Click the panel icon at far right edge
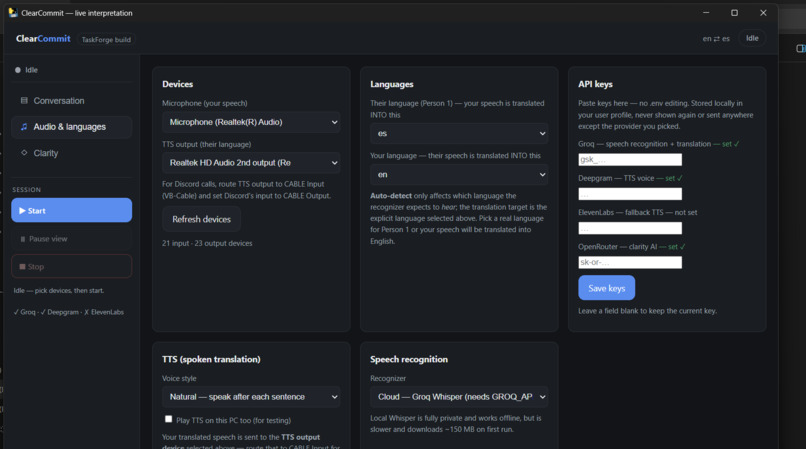806x449 pixels. pos(801,48)
